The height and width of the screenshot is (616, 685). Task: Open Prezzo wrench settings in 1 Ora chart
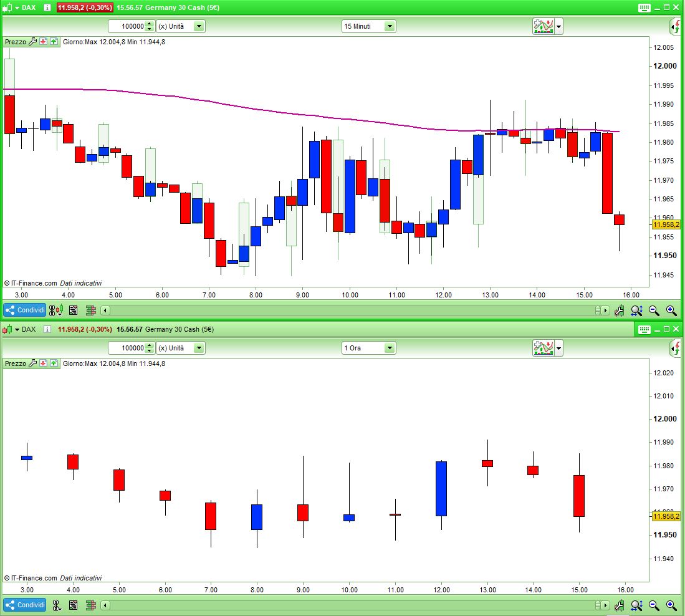[x=33, y=363]
